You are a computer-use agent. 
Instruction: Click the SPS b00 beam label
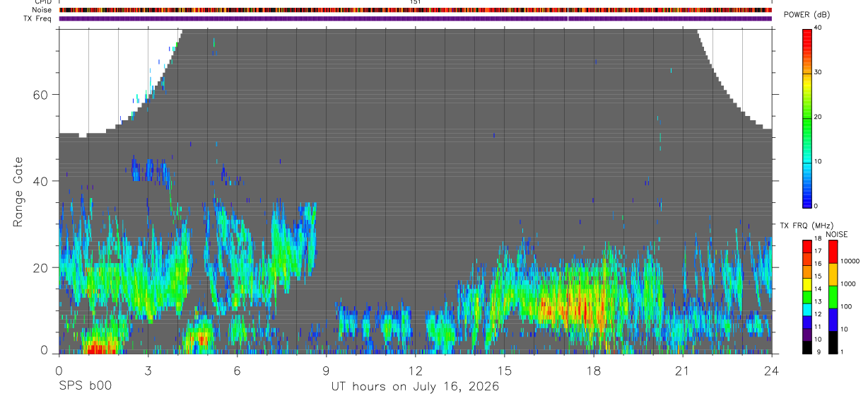[x=85, y=385]
